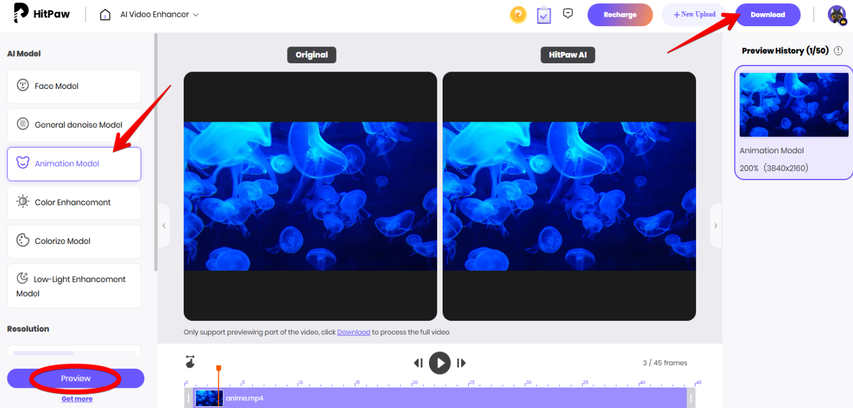Click the 3 / 45 frames counter
Screen dimensions: 853x408
point(665,363)
